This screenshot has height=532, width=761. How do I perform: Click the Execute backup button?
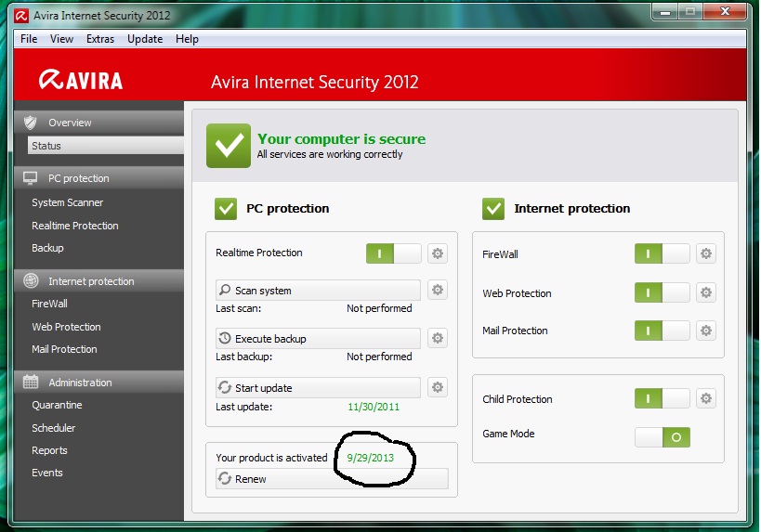coord(318,338)
